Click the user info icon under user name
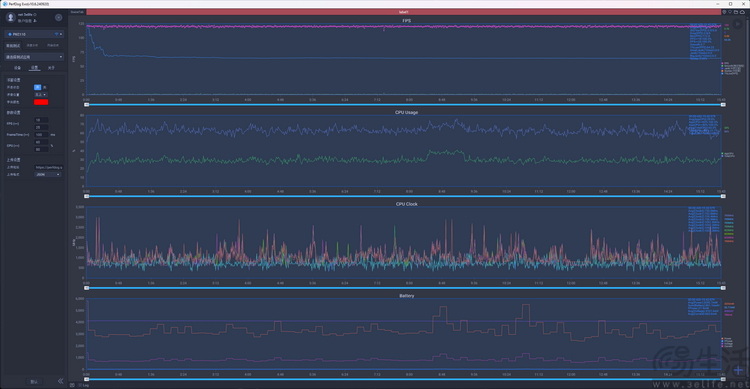Viewport: 750px width, 389px height. pos(35,21)
